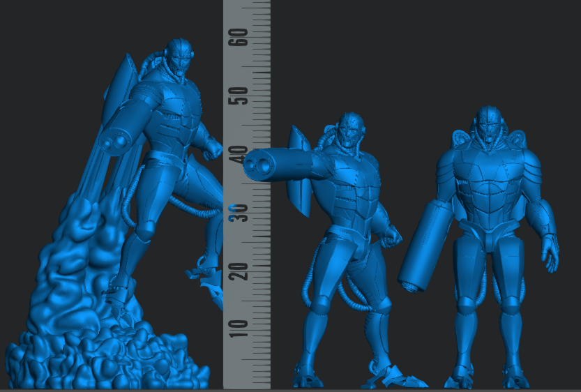Screen dimensions: 581x392
Task: Click the '20' mark on the ruler
Action: click(x=239, y=271)
